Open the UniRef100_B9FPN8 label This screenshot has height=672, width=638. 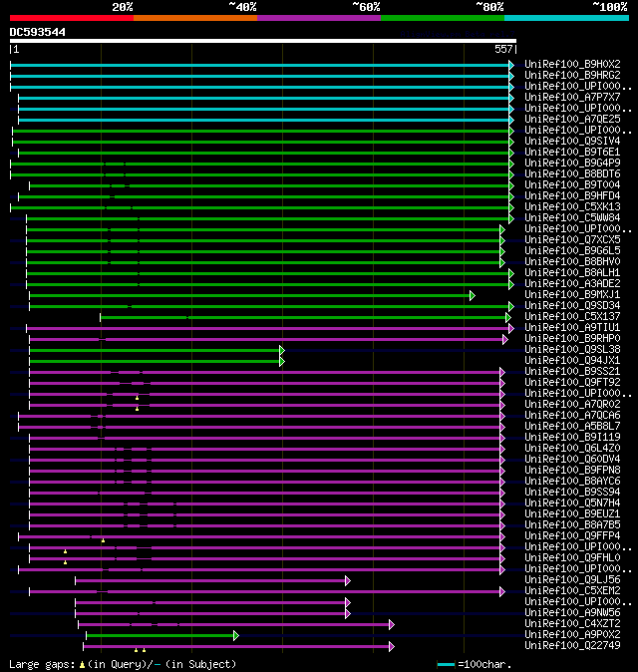coord(572,471)
